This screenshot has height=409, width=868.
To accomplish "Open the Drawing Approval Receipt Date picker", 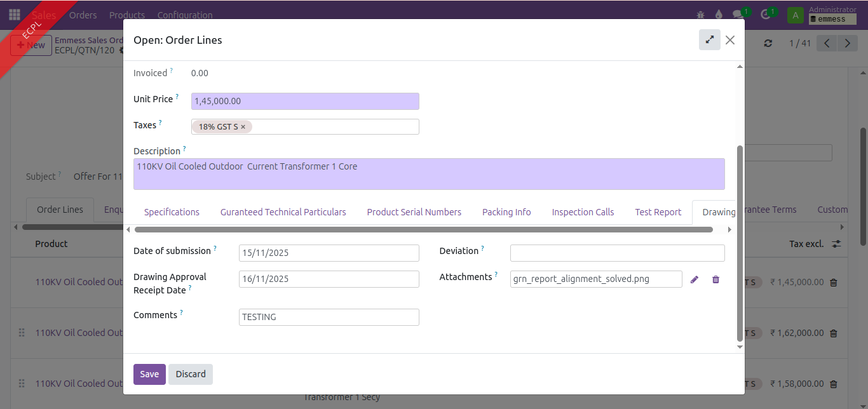I will 329,279.
